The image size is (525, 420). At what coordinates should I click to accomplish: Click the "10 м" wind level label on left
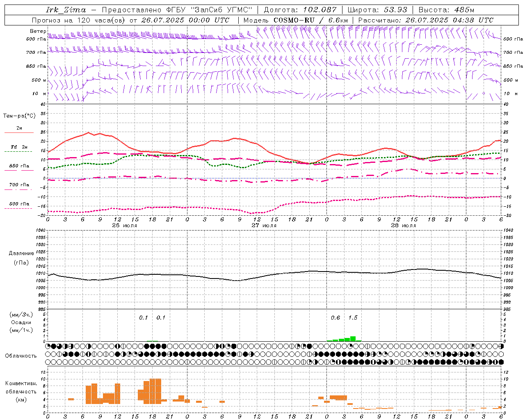39,94
